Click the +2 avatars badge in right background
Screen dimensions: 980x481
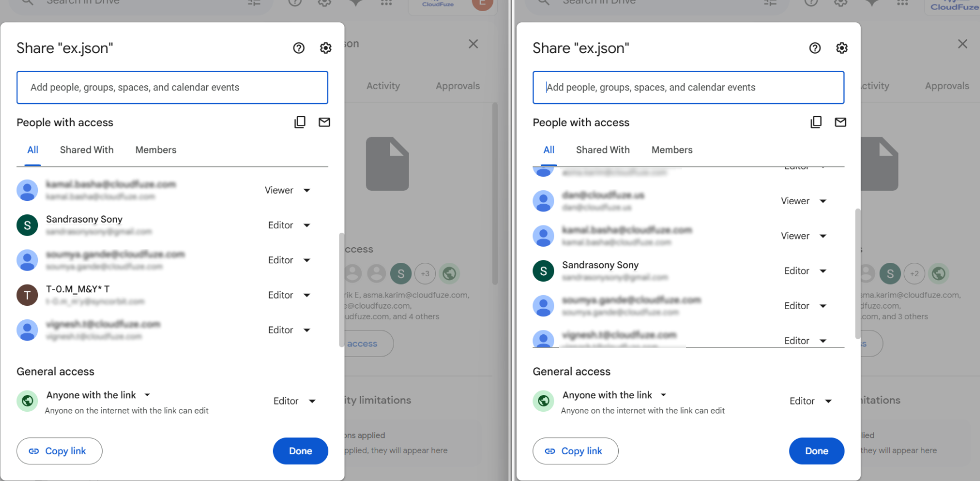tap(914, 273)
